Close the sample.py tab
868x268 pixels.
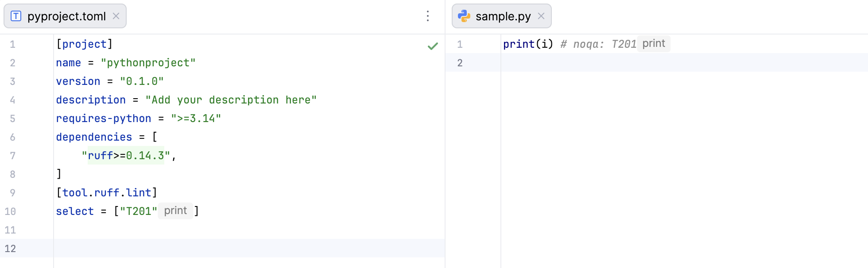coord(541,16)
